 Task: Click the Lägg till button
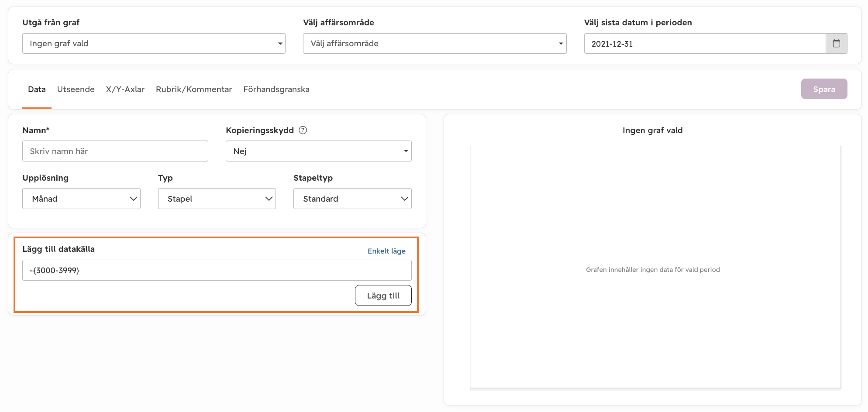click(x=383, y=295)
